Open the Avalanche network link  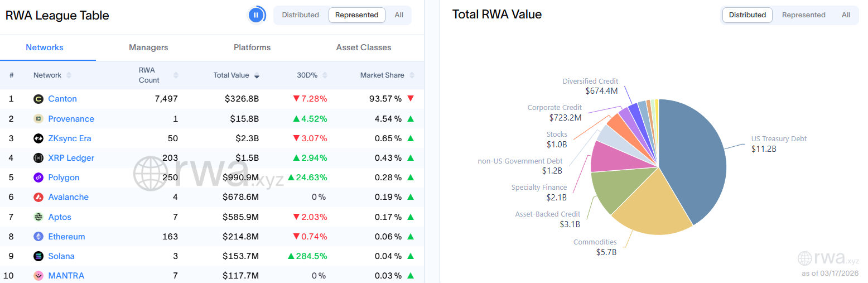tap(69, 197)
